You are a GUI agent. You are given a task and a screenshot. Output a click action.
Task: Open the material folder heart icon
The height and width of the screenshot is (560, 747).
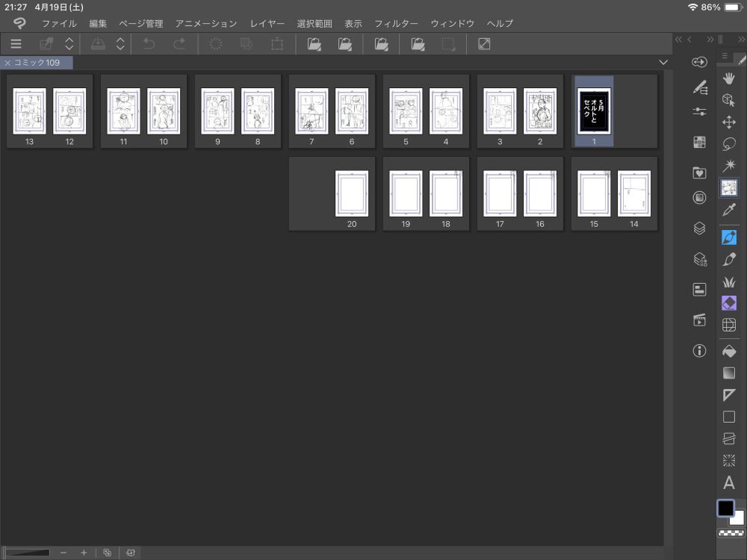(x=699, y=172)
